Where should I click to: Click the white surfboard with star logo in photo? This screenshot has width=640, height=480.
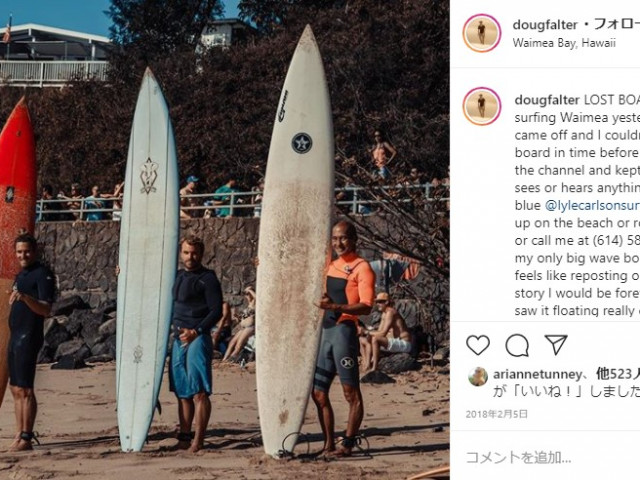[x=294, y=243]
